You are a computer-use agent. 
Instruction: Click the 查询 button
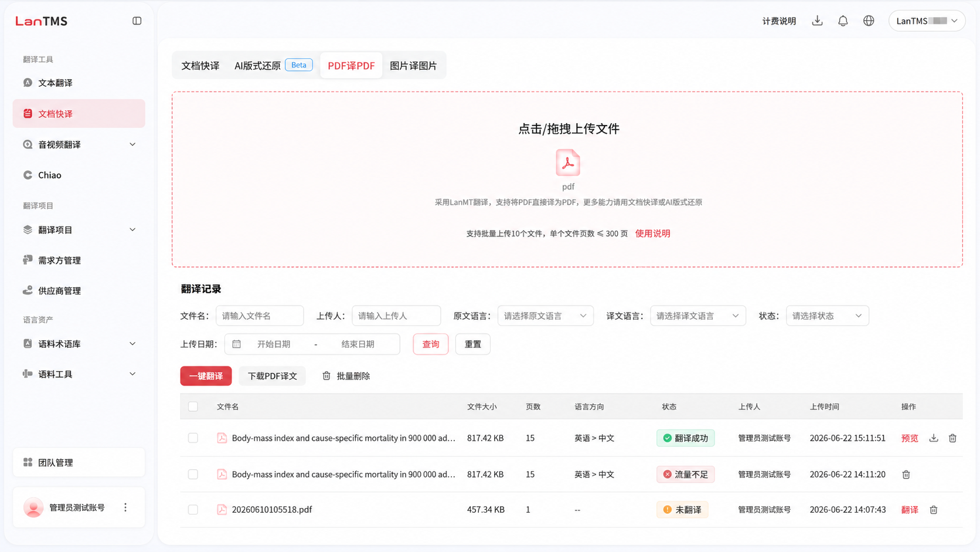tap(431, 344)
